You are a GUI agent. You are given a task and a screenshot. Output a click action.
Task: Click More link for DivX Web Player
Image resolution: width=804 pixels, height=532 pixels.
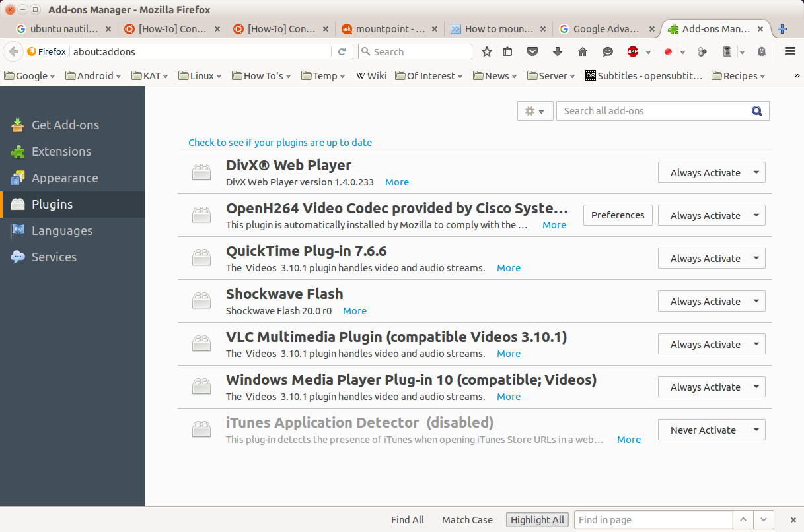(397, 182)
